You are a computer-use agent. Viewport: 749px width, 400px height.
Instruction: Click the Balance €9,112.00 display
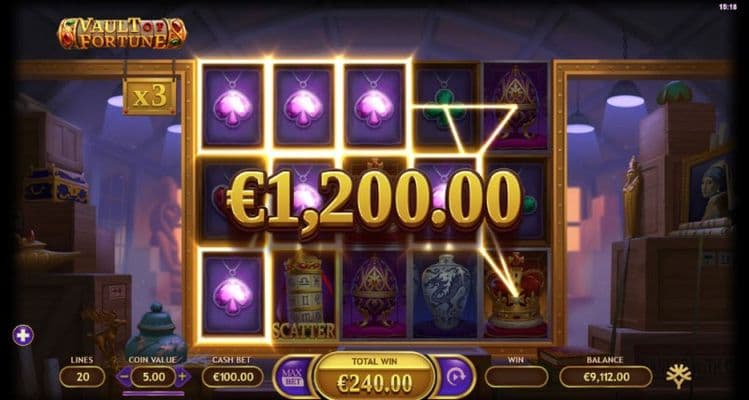(x=606, y=377)
